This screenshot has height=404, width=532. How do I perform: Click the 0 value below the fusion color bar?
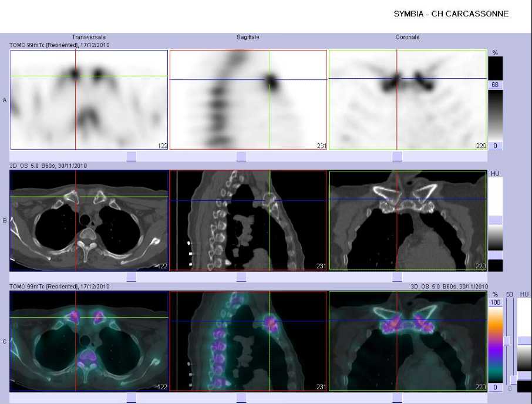point(496,388)
